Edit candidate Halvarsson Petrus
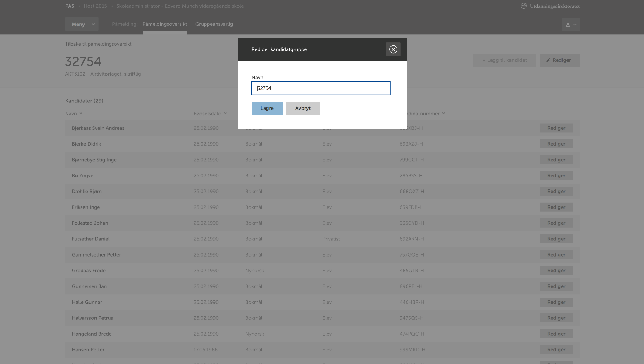The width and height of the screenshot is (644, 364). pyautogui.click(x=556, y=318)
